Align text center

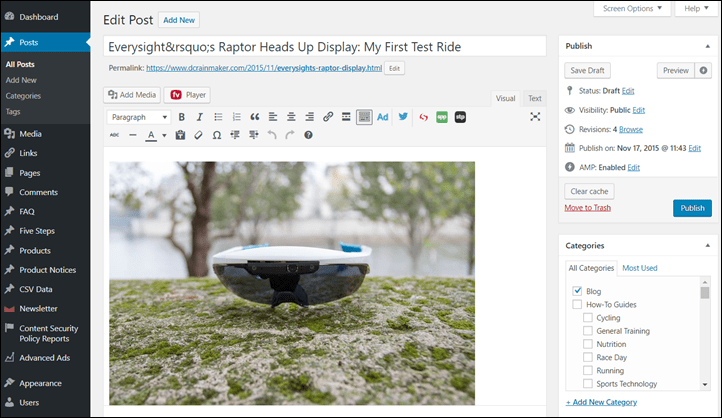(x=291, y=117)
